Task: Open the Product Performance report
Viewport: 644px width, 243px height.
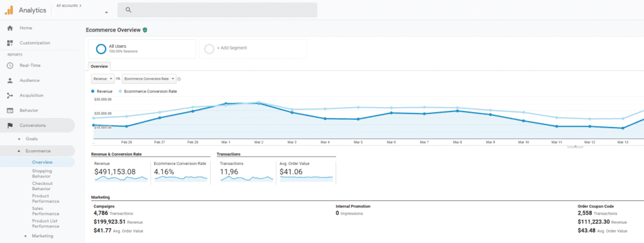Action: pos(46,199)
